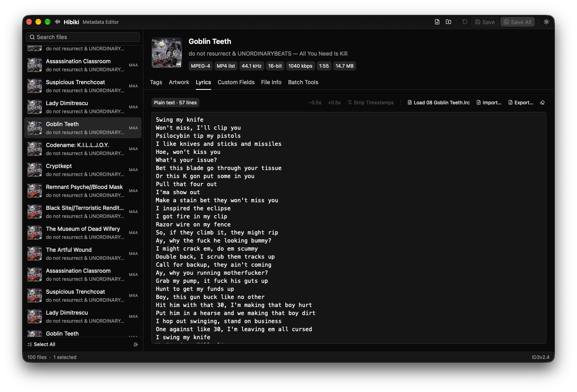
Task: Click the Save button
Action: [485, 22]
